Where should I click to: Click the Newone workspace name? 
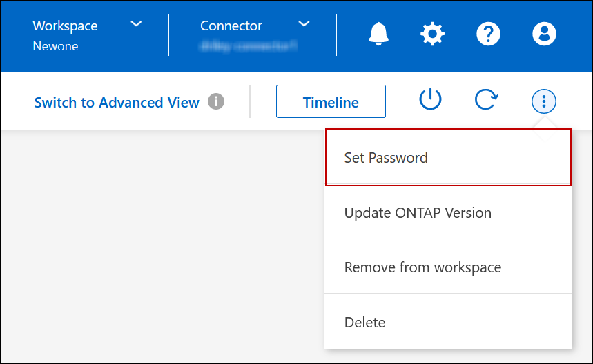tap(55, 46)
